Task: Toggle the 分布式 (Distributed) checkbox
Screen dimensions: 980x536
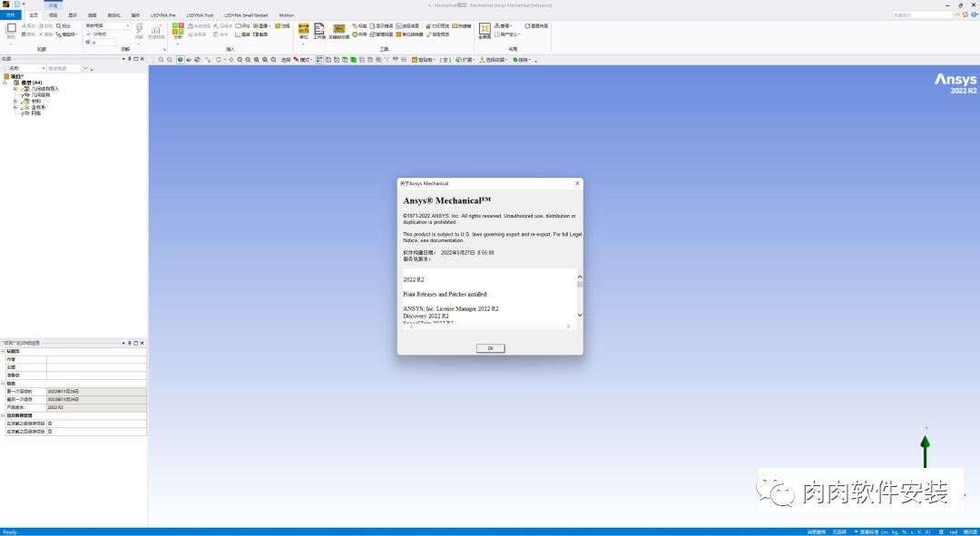Action: pyautogui.click(x=89, y=34)
